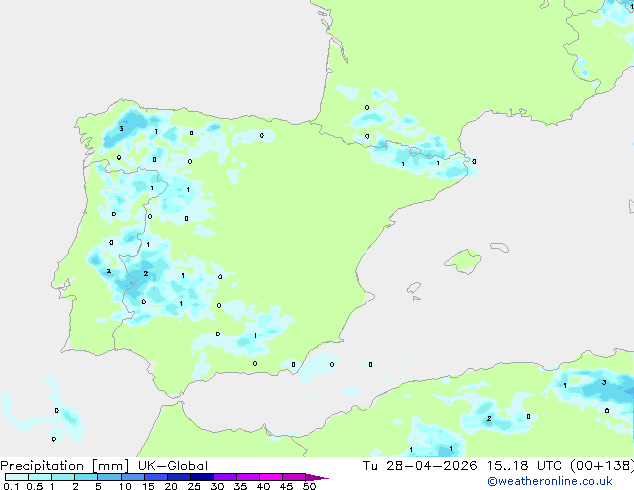Click the Mallorca island on the map
Viewport: 634px width, 490px height.
[464, 261]
